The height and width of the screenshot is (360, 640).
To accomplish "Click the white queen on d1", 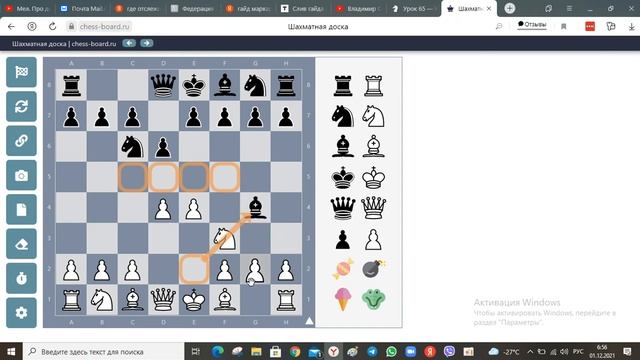I will (163, 300).
